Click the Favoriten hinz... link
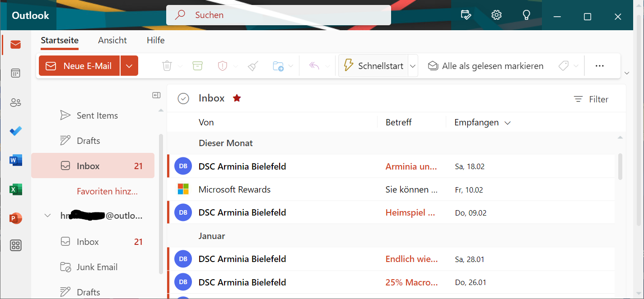This screenshot has width=644, height=299. click(x=107, y=191)
